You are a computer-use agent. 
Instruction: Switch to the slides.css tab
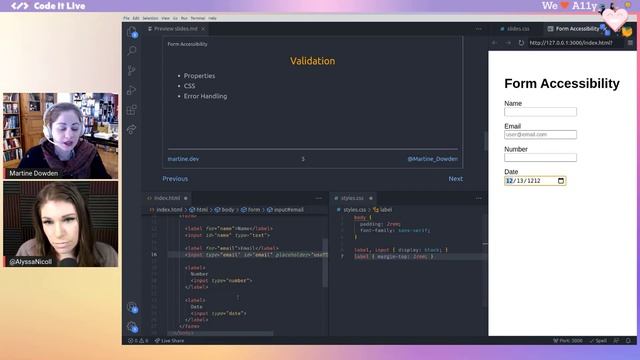coord(515,29)
